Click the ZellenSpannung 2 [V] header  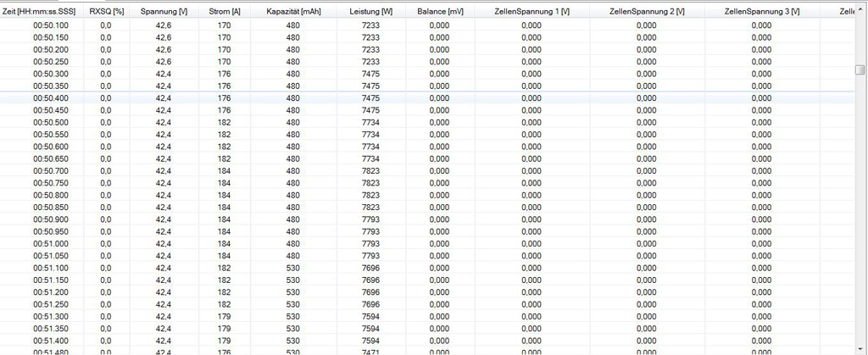[646, 12]
